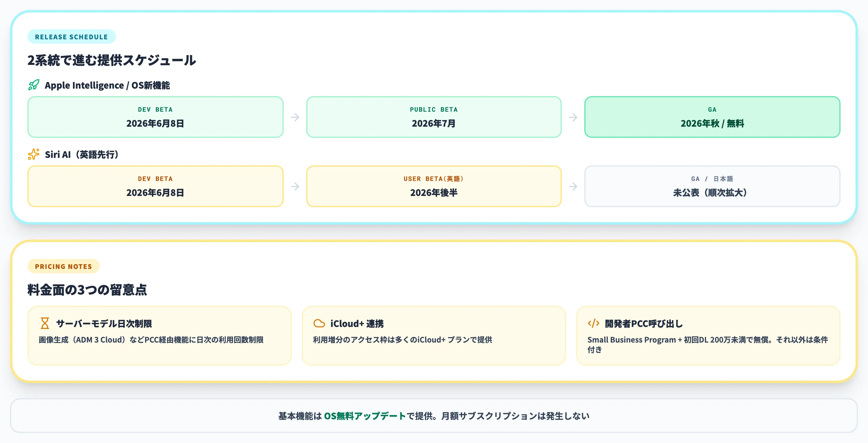Screen dimensions: 868x443
Task: Open the USER BETA(英語) 2026年後半 card
Action: (434, 186)
